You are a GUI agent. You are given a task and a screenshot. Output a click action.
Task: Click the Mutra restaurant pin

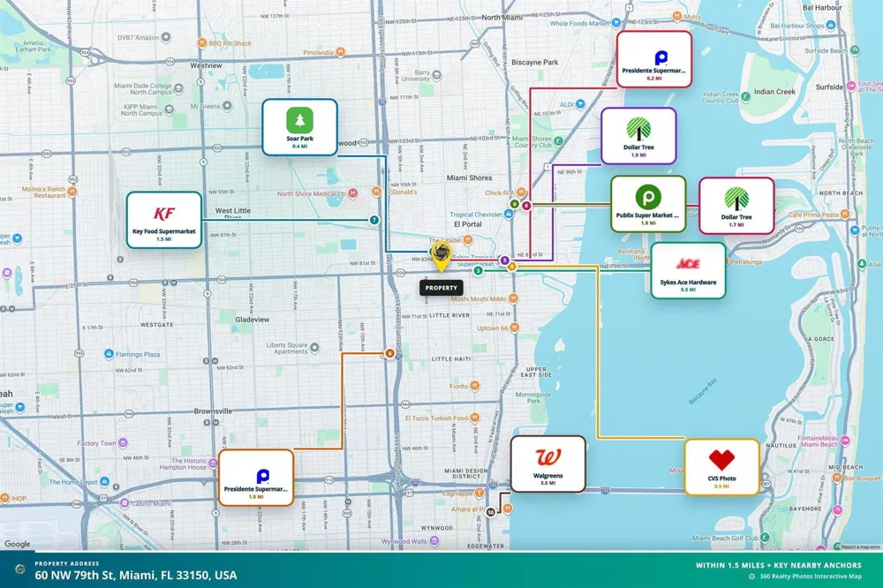tap(677, 16)
